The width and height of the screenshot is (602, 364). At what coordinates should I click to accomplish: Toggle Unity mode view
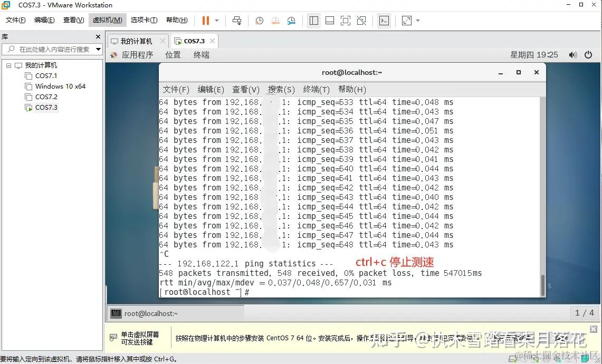[361, 21]
